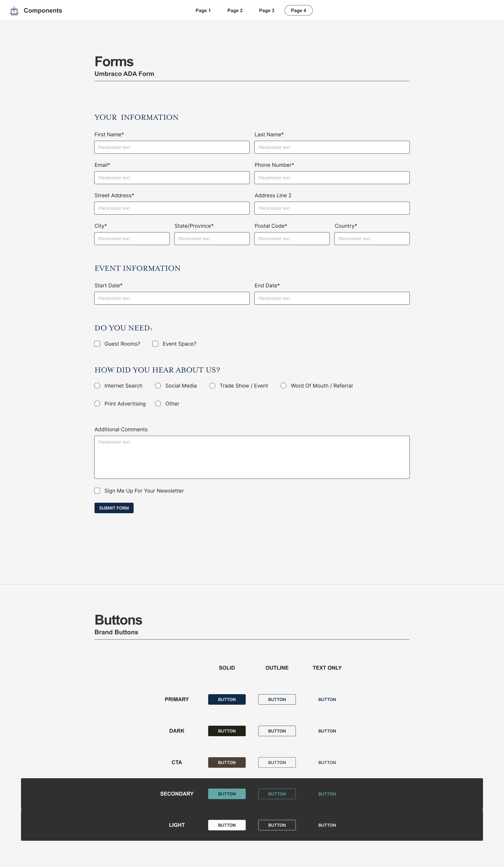Select the Internet Search radio option
504x867 pixels.
coord(97,386)
